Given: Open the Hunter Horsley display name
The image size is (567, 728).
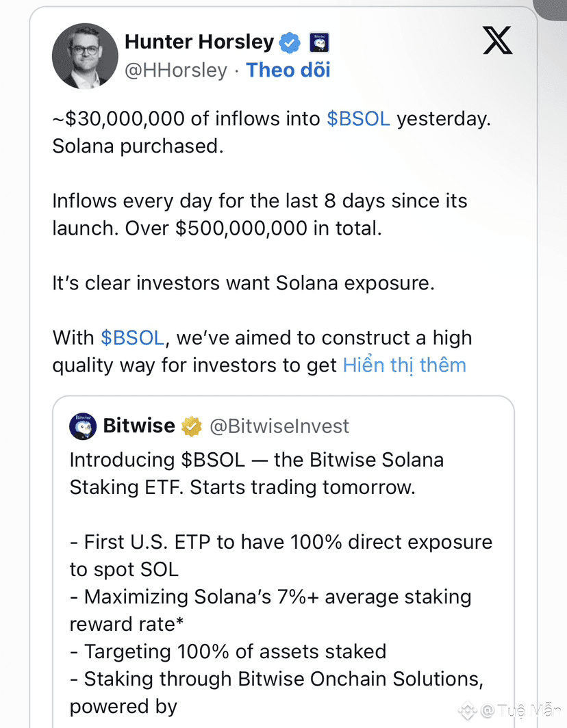Looking at the screenshot, I should (x=199, y=42).
